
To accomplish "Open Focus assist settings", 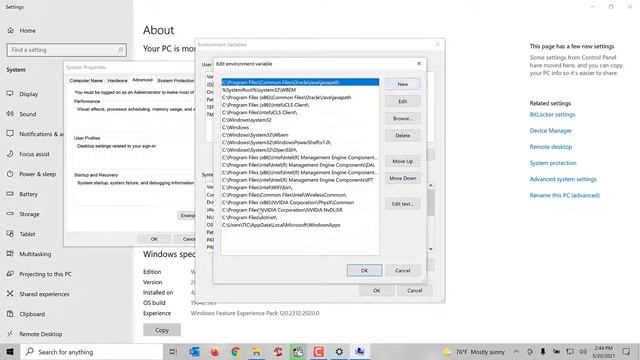I will pyautogui.click(x=34, y=154).
